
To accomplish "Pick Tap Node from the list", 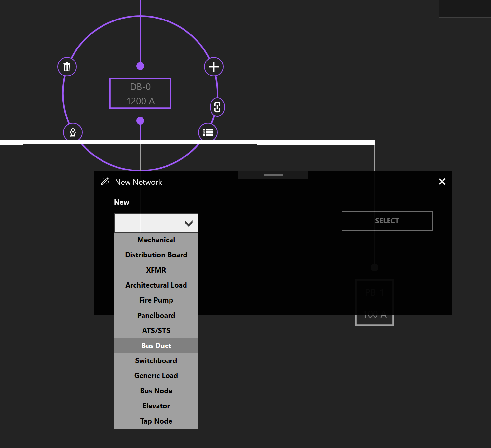I will click(x=156, y=421).
